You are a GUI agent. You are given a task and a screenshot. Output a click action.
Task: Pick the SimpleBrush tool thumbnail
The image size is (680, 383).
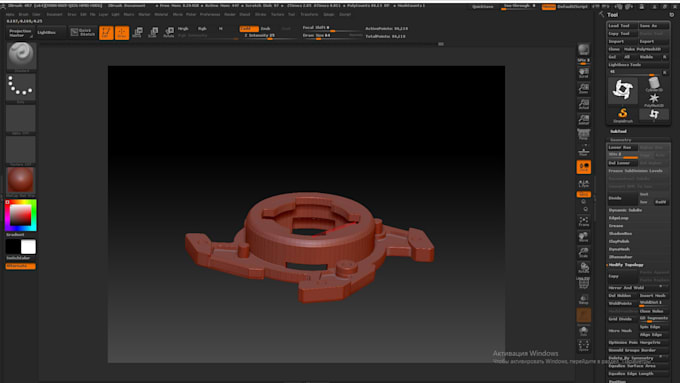[x=623, y=115]
